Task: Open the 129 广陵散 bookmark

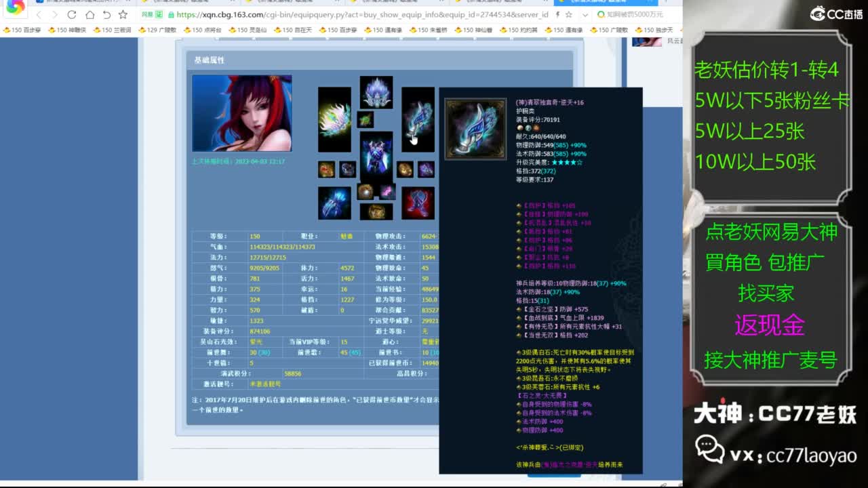Action: coord(157,30)
